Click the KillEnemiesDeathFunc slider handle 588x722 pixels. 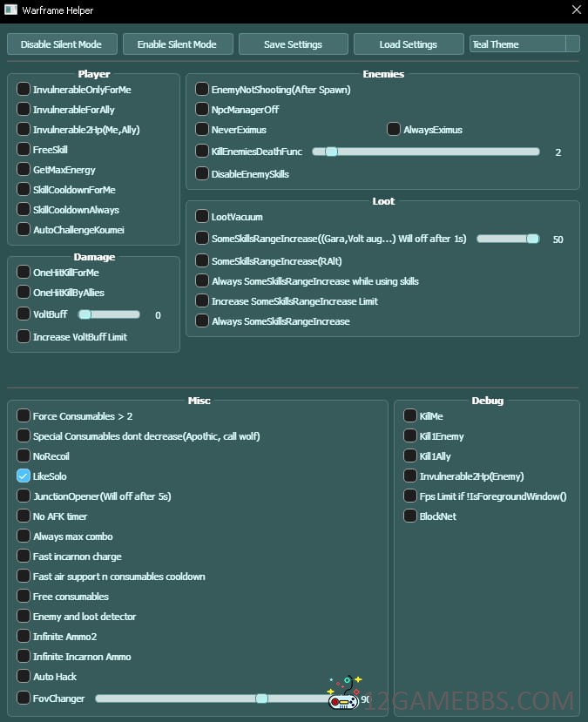point(331,152)
